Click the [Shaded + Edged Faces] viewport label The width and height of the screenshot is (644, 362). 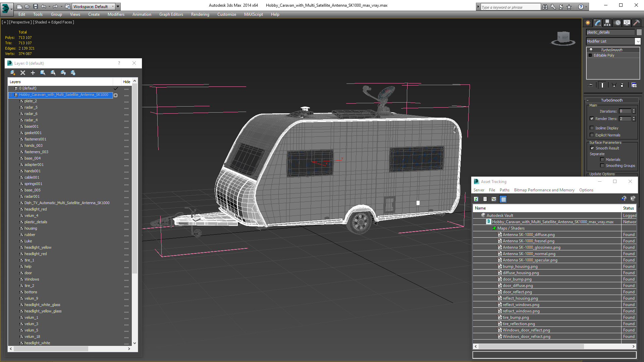click(x=54, y=22)
